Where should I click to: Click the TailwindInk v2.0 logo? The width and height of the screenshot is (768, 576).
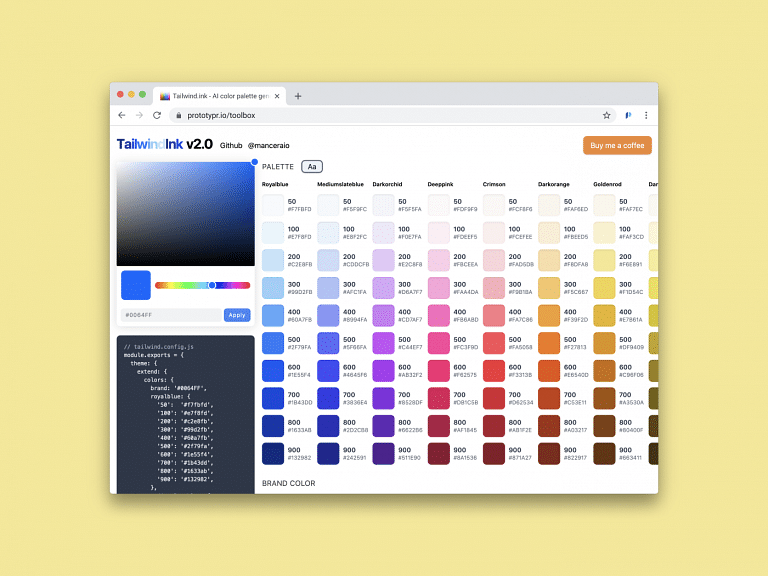point(164,144)
